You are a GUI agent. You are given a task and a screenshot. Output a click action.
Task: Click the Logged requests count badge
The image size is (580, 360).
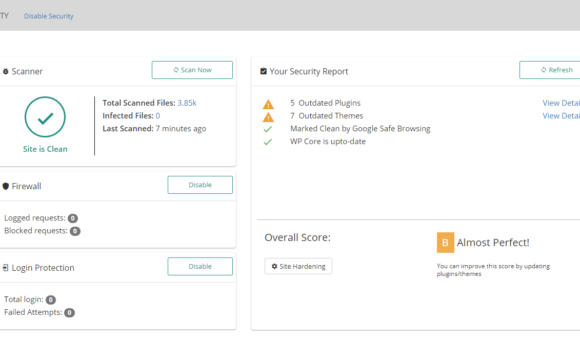[x=73, y=218]
